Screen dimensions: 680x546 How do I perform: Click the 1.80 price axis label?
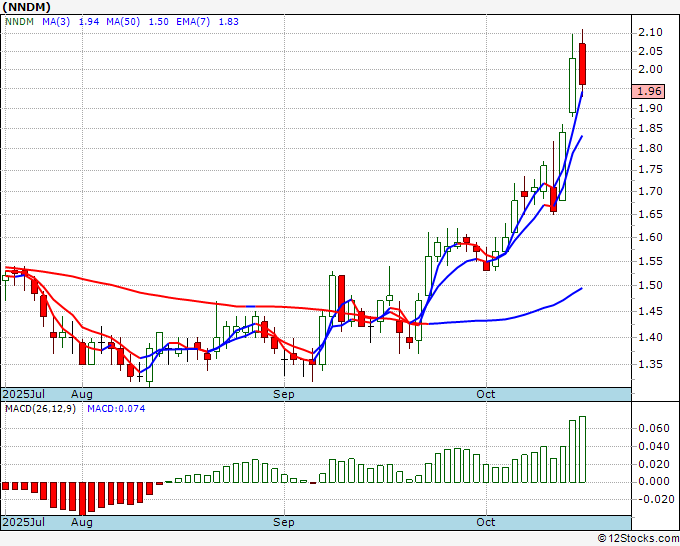pyautogui.click(x=650, y=148)
